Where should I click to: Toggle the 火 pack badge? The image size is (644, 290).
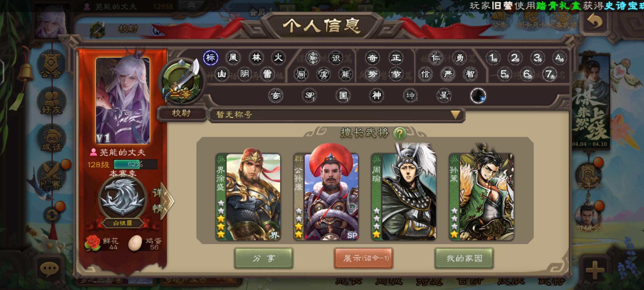coord(278,58)
